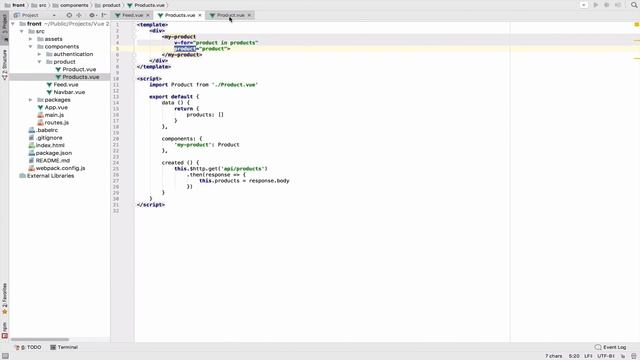Switch to the Product.vue editor tab
Viewport: 640px width, 360px height.
230,15
